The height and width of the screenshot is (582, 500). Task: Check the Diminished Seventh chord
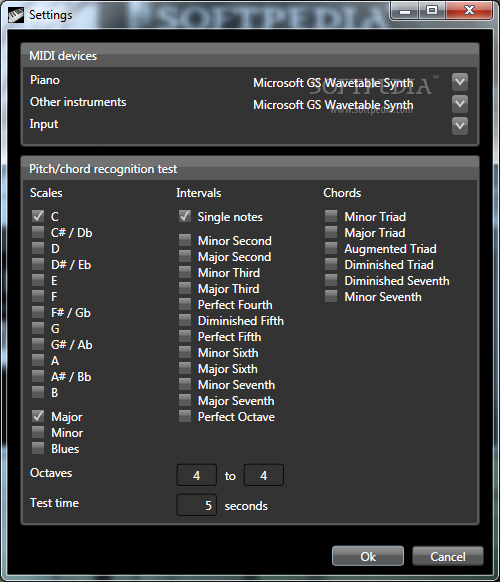click(331, 280)
